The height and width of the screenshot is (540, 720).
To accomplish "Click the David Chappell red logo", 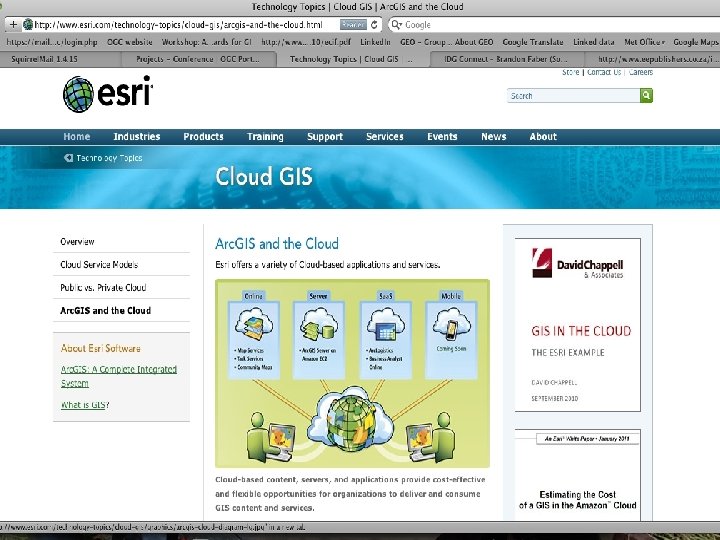I will pyautogui.click(x=542, y=263).
